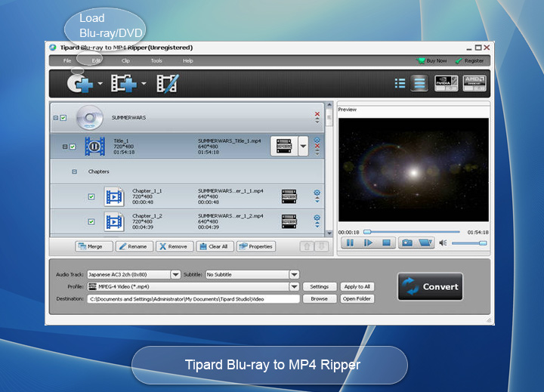Click Chapter_1_2 output format icon
This screenshot has width=544, height=392.
289,221
